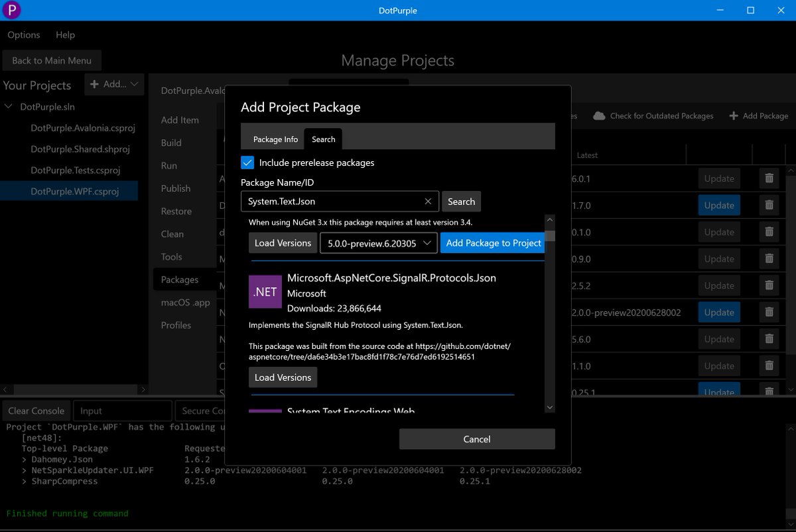This screenshot has height=532, width=796.
Task: Click the Search button beside package name
Action: 461,202
